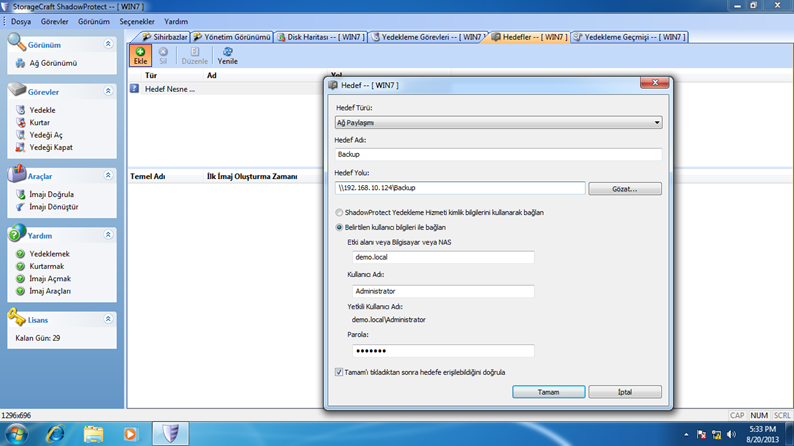794x446 pixels.
Task: Switch to Disk Haritası tab
Action: [x=321, y=37]
